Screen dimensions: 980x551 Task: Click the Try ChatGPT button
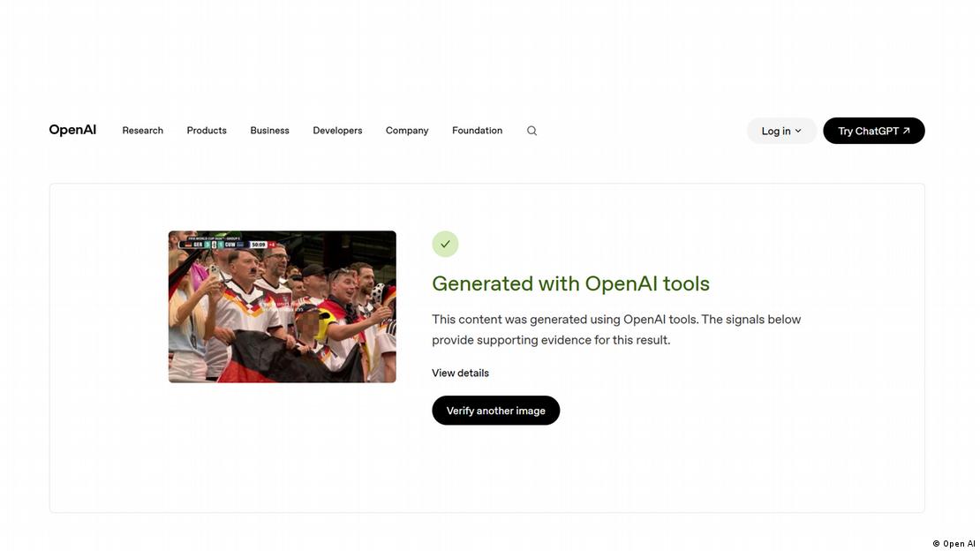coord(874,131)
